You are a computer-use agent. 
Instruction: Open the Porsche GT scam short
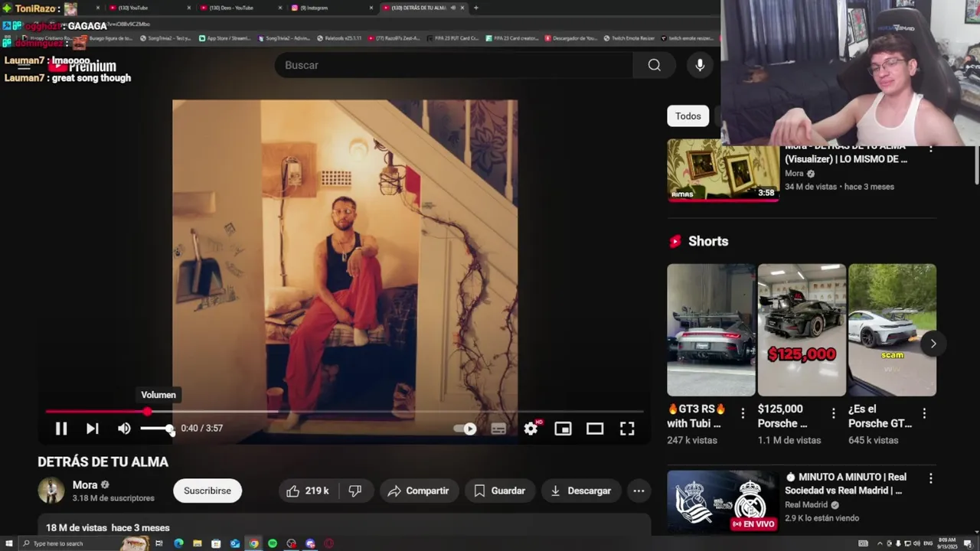[892, 330]
